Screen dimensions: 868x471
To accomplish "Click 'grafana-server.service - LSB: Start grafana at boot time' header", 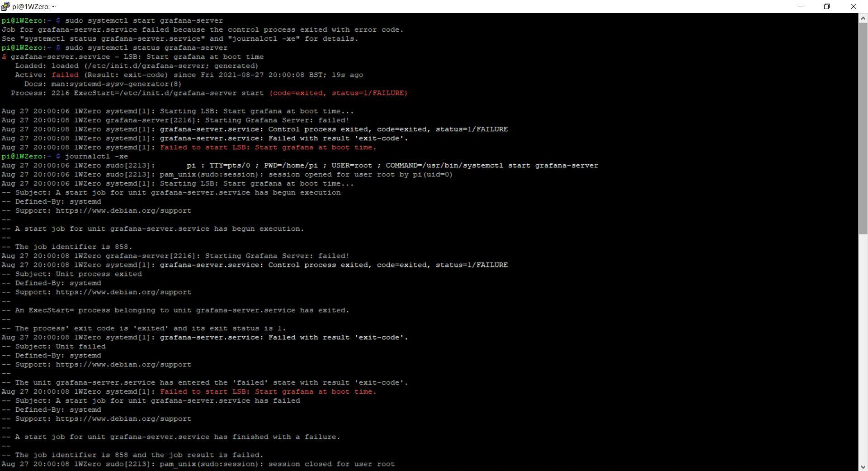I will coord(137,57).
